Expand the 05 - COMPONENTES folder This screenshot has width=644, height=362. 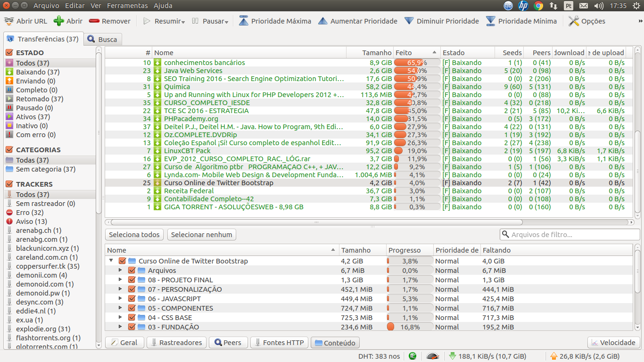pyautogui.click(x=120, y=308)
